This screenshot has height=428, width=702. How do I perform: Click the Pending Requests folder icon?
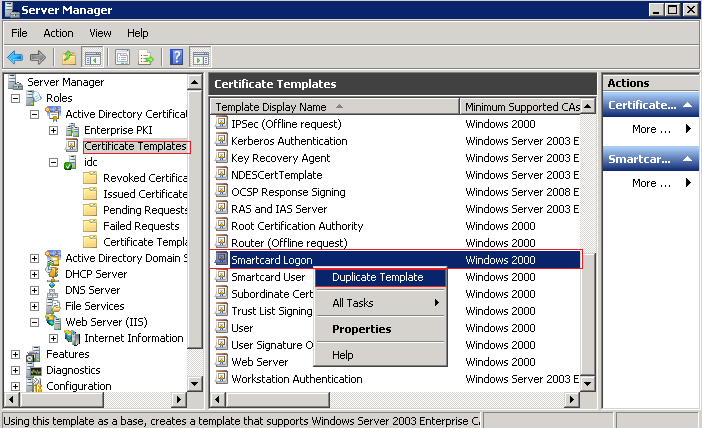pos(90,210)
